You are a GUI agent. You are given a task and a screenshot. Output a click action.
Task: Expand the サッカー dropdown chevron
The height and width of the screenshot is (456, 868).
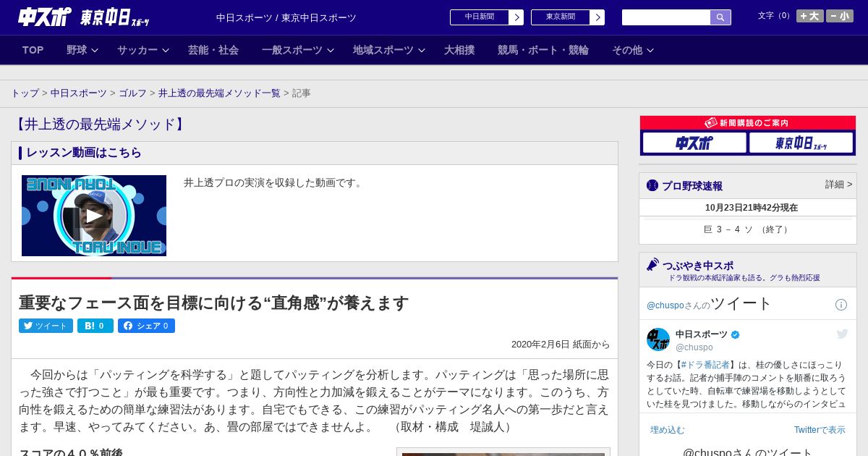pyautogui.click(x=166, y=50)
